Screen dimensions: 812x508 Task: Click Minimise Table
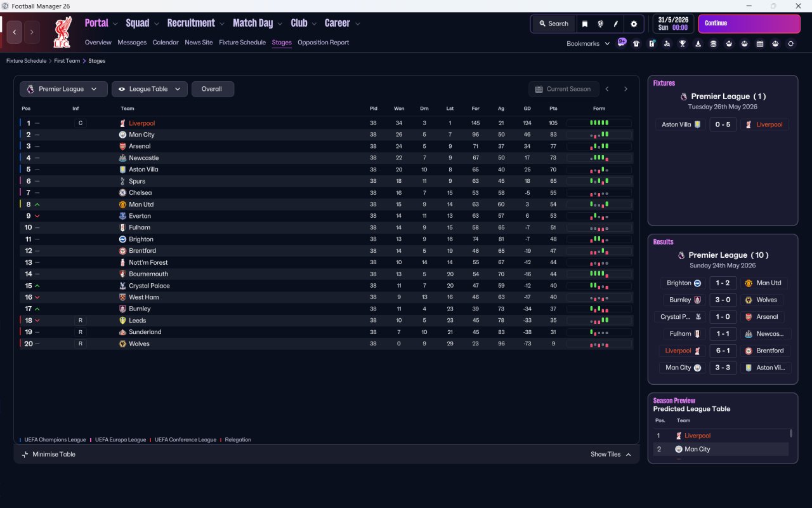coord(48,454)
